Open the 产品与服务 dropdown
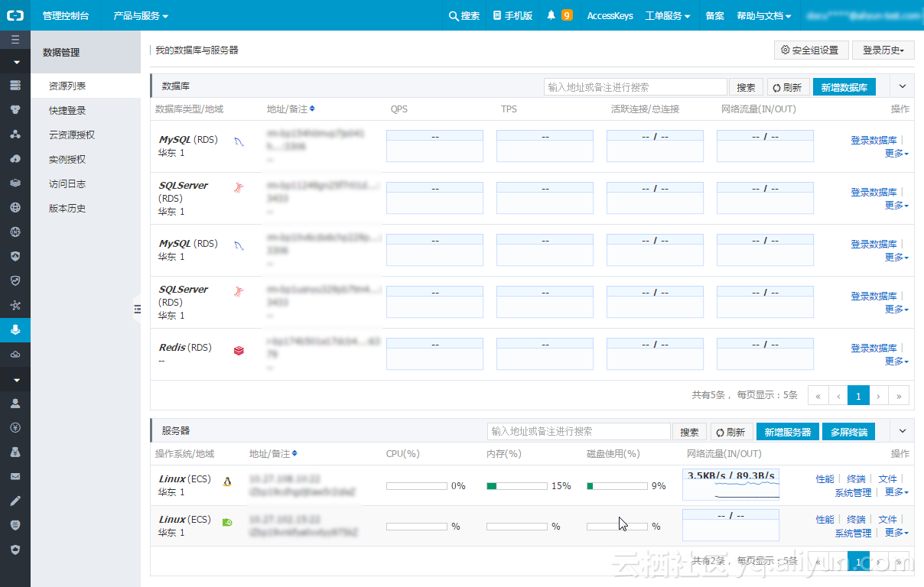 [141, 15]
